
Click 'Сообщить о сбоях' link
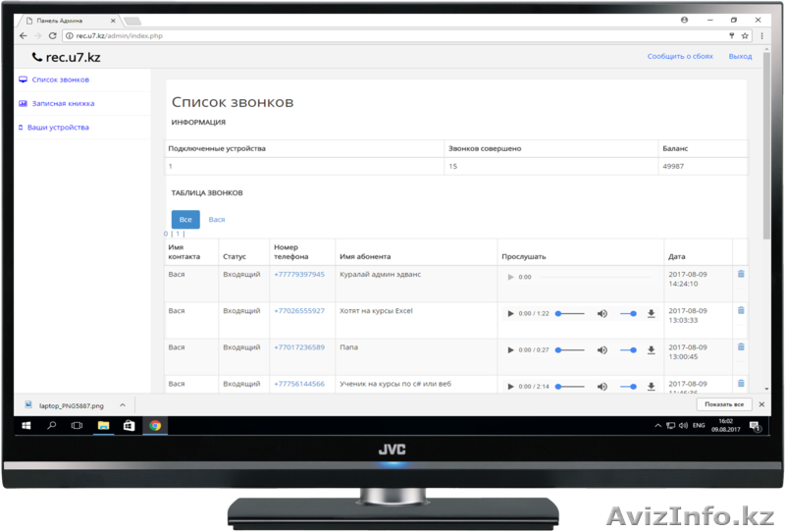click(680, 57)
